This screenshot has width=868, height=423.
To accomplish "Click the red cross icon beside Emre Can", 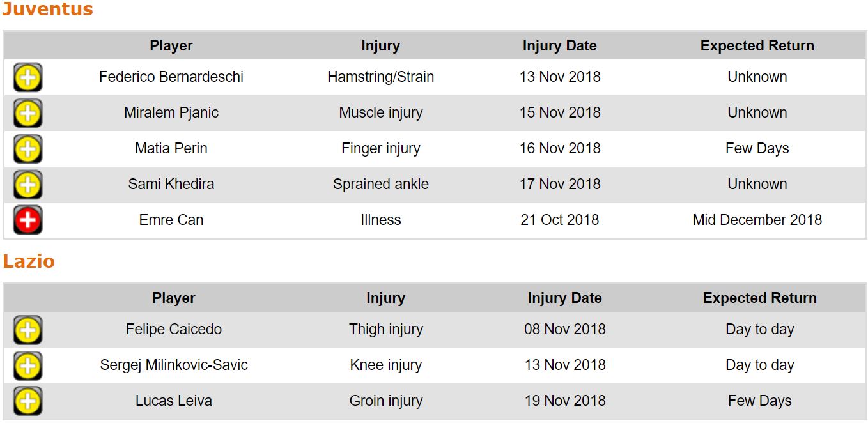I will click(x=27, y=221).
